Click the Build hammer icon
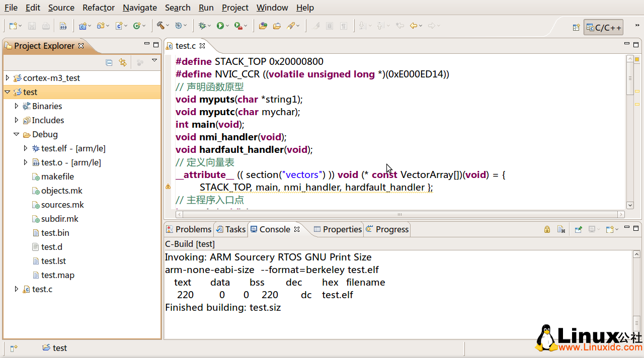 (x=160, y=26)
